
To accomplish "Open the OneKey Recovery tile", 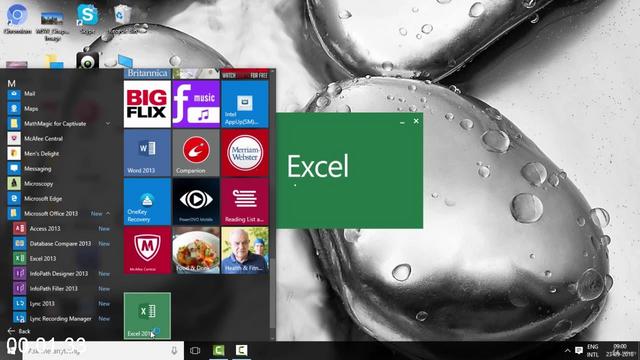I will (147, 202).
